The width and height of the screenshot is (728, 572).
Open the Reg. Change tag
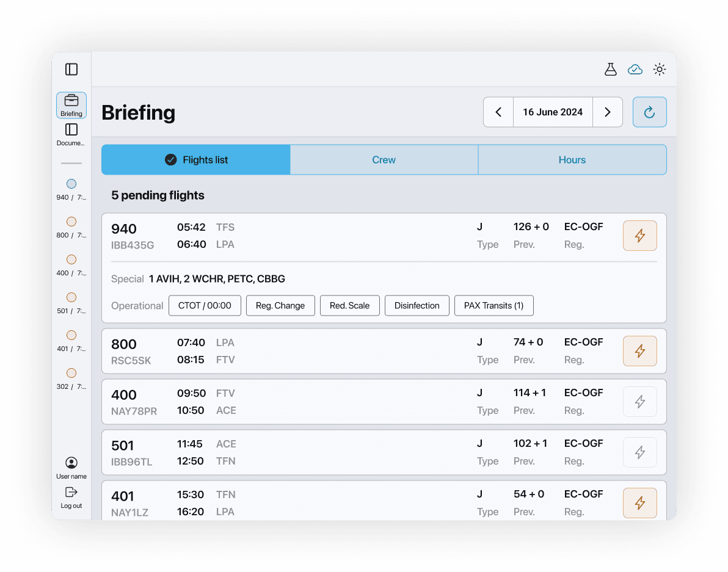coord(280,306)
